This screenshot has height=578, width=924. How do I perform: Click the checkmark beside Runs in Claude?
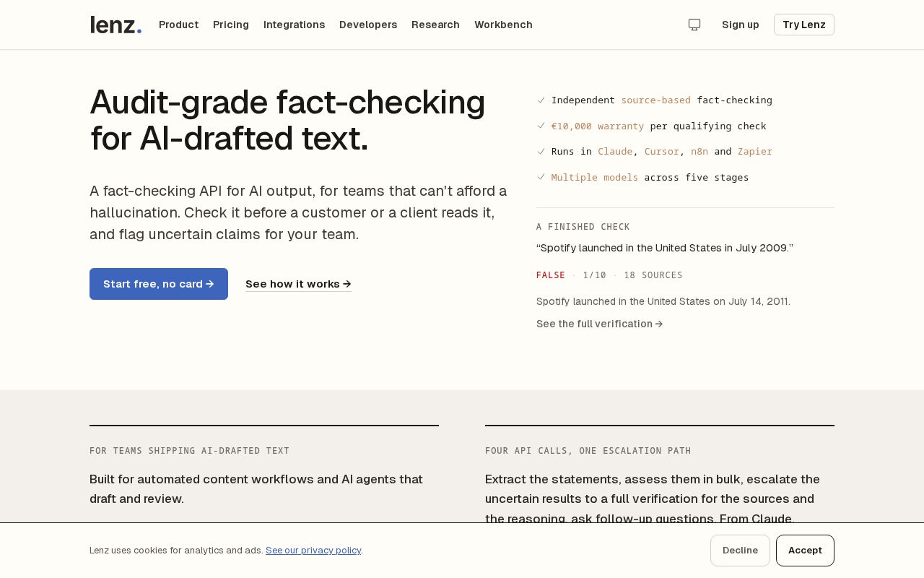[541, 151]
